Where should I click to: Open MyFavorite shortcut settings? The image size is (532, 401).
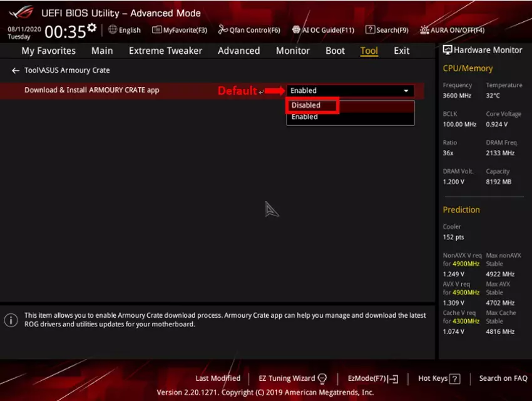click(183, 29)
